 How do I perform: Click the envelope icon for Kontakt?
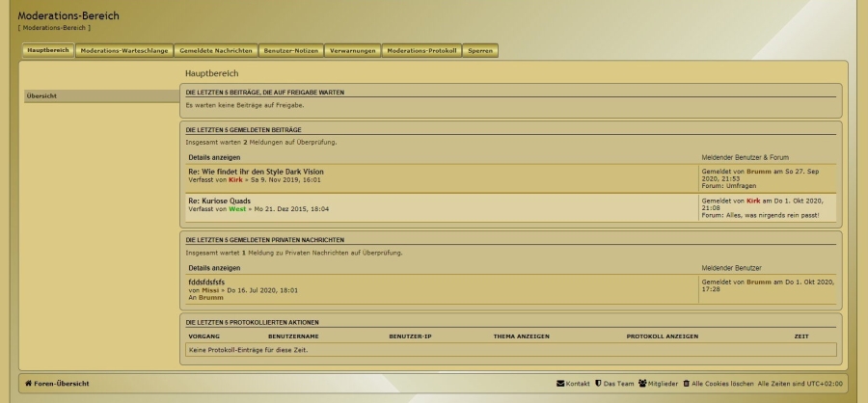click(x=560, y=383)
